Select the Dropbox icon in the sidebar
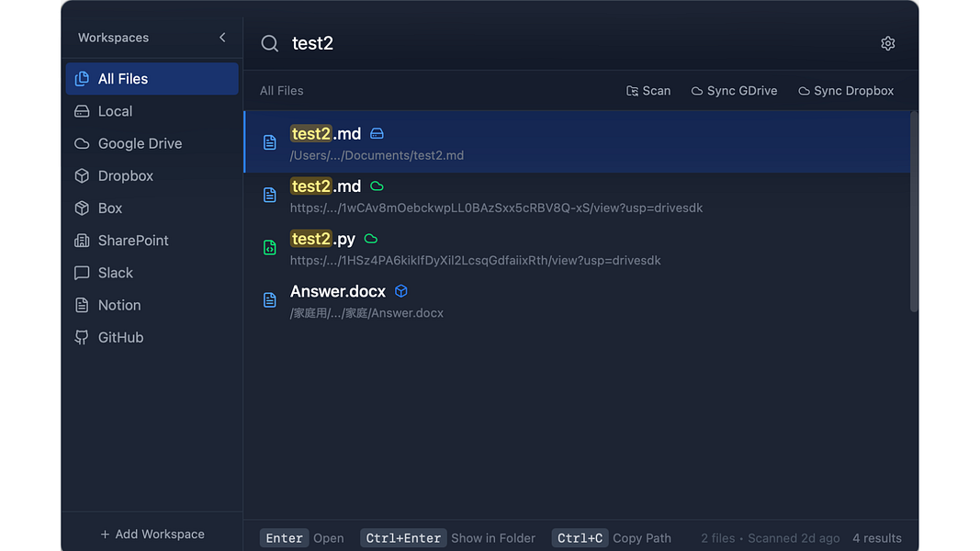This screenshot has width=980, height=551. click(x=83, y=175)
